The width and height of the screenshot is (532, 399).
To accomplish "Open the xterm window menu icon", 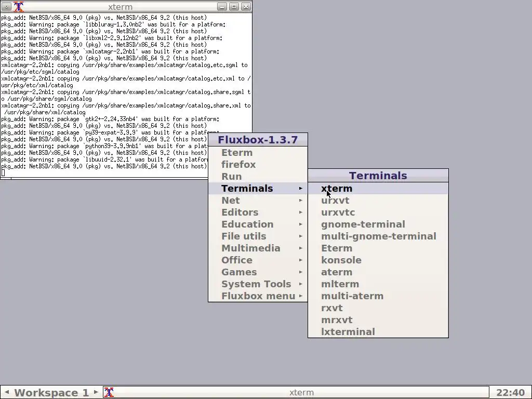I will [x=6, y=6].
